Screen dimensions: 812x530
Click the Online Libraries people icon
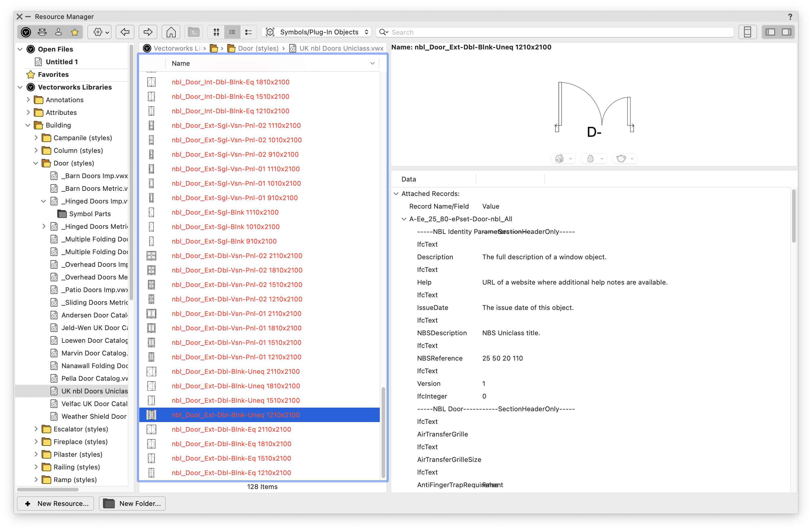pos(42,32)
